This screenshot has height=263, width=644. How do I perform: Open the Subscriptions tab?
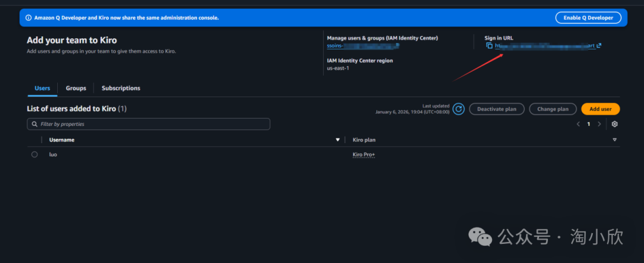[120, 88]
